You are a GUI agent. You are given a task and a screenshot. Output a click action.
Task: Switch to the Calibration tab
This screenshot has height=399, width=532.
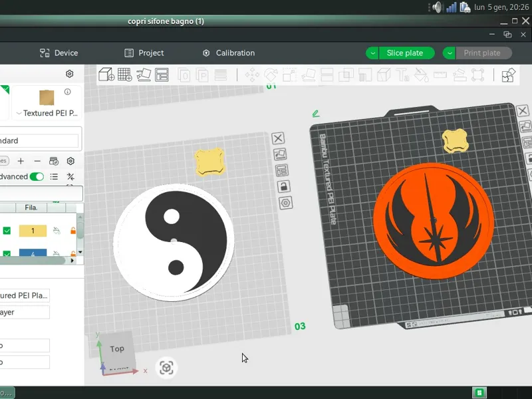[229, 53]
